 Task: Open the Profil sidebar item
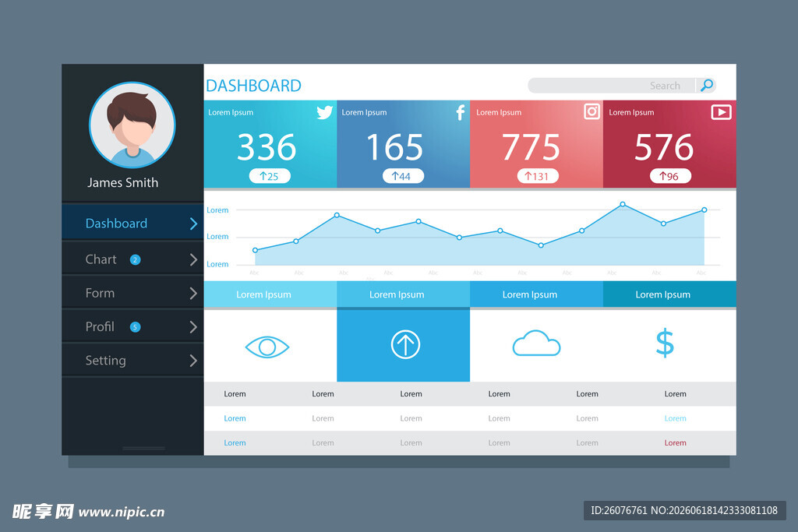coord(132,326)
